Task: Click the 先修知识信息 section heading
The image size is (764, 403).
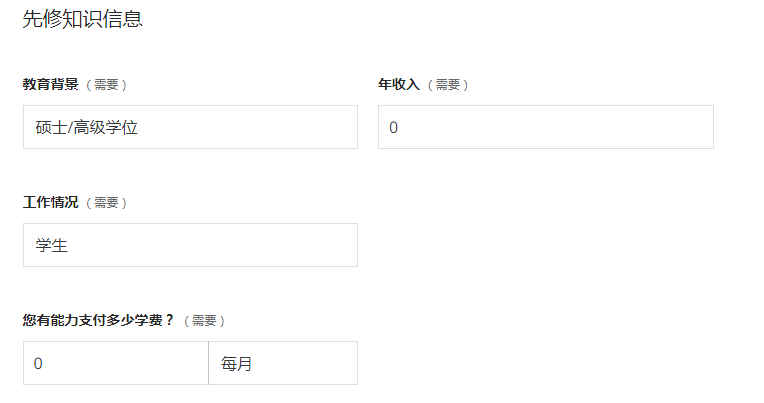Action: [82, 19]
